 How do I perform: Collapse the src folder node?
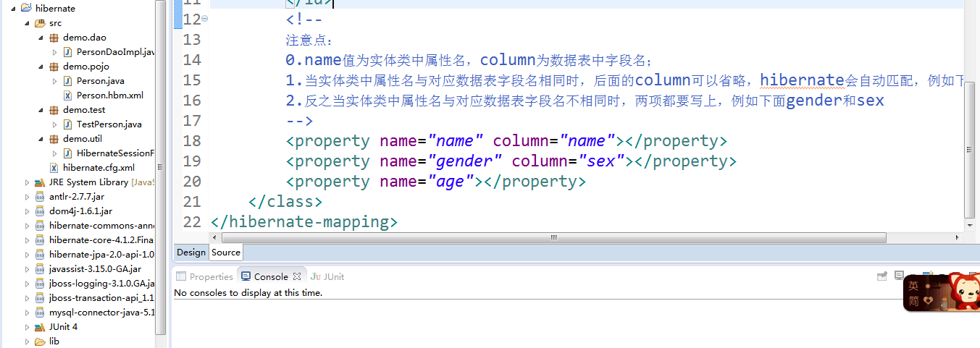(28, 23)
